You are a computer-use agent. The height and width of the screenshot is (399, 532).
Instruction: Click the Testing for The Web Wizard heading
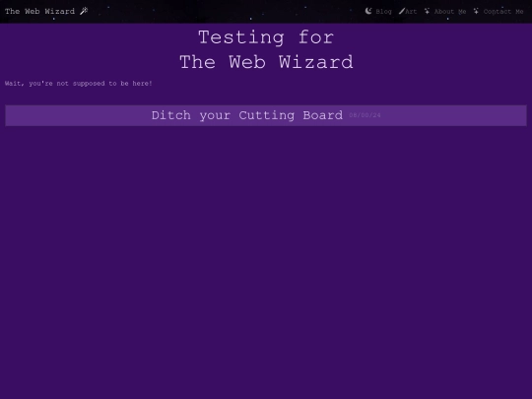tap(266, 50)
